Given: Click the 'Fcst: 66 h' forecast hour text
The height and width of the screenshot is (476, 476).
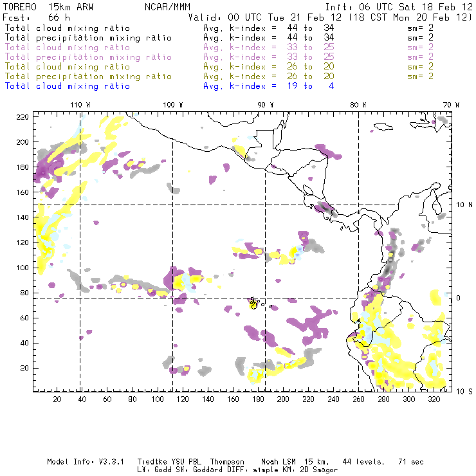Looking at the screenshot, I should pos(36,17).
